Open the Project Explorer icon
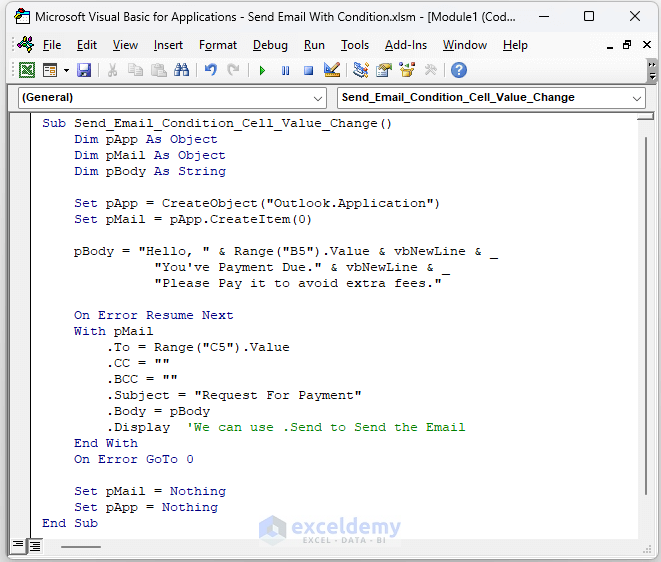661x562 pixels. click(x=360, y=70)
